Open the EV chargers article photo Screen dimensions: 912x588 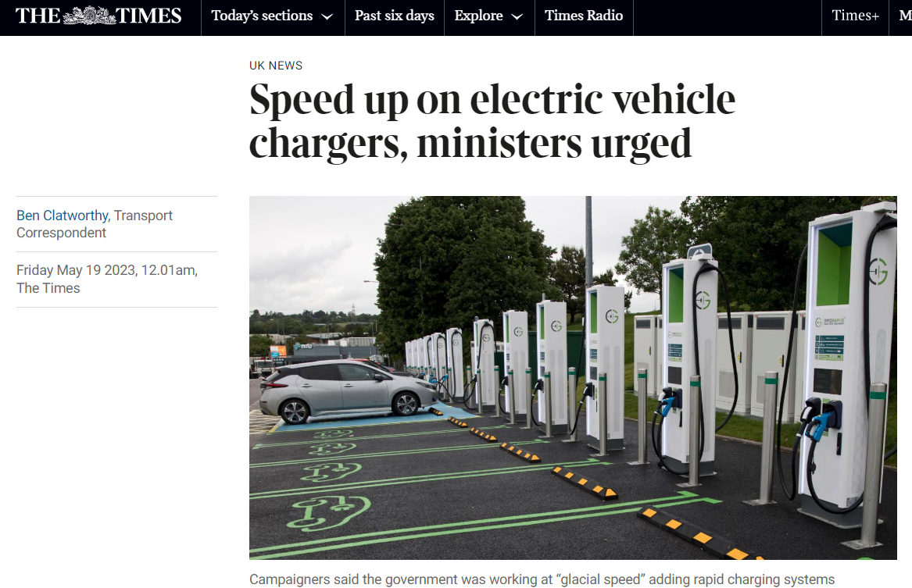point(573,378)
